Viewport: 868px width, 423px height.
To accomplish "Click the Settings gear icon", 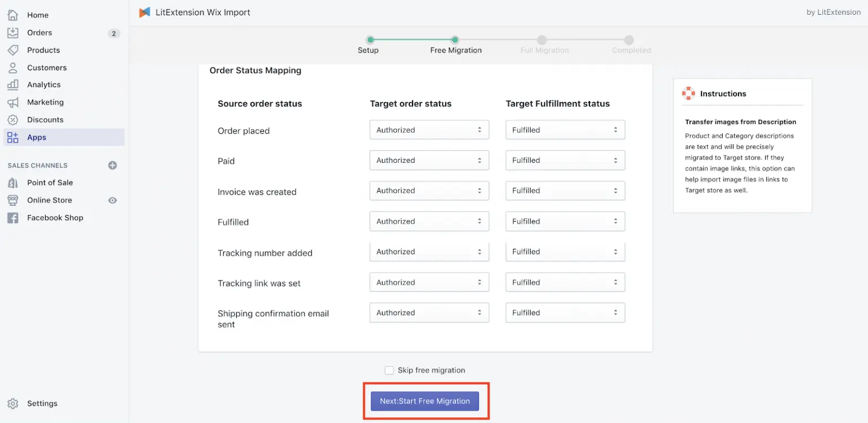I will (x=12, y=404).
